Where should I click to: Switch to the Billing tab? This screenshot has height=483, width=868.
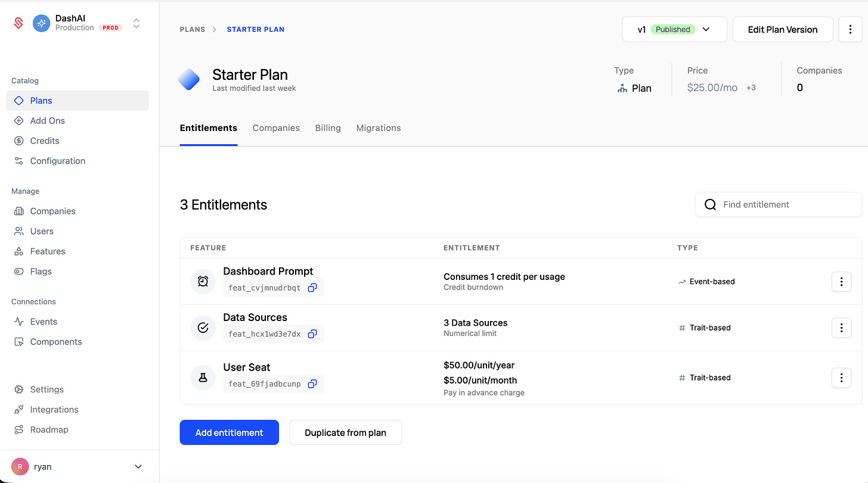328,127
